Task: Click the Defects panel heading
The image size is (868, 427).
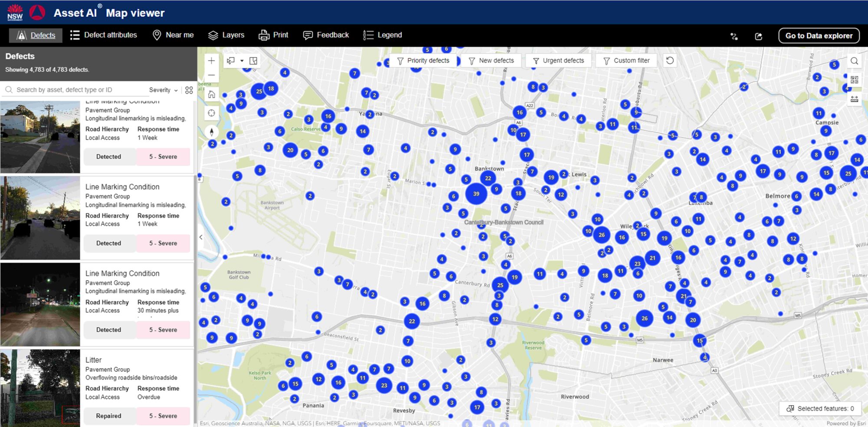Action: pyautogui.click(x=20, y=56)
